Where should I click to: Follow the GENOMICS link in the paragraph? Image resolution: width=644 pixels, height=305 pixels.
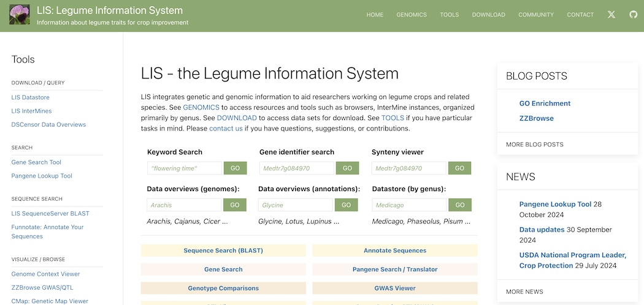(201, 107)
